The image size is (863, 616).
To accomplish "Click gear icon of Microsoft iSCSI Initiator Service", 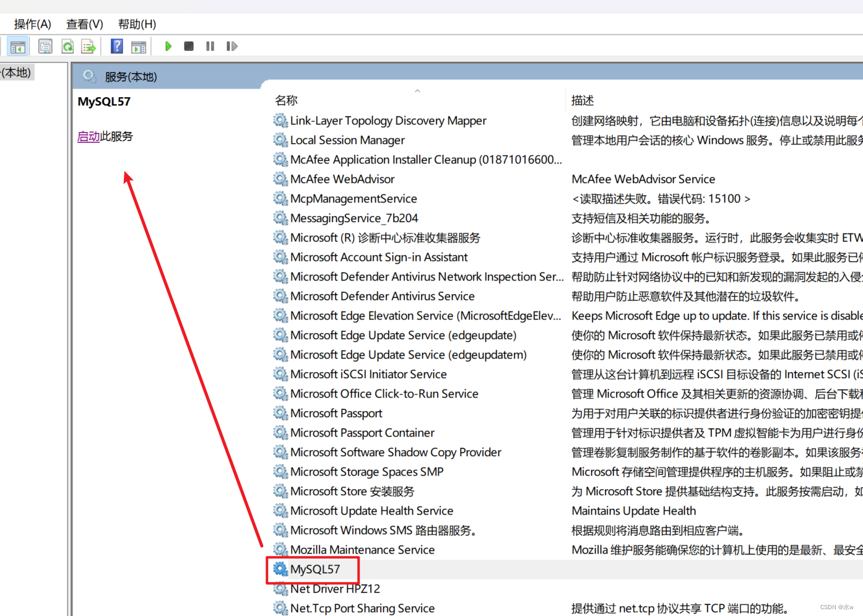I will pyautogui.click(x=280, y=374).
